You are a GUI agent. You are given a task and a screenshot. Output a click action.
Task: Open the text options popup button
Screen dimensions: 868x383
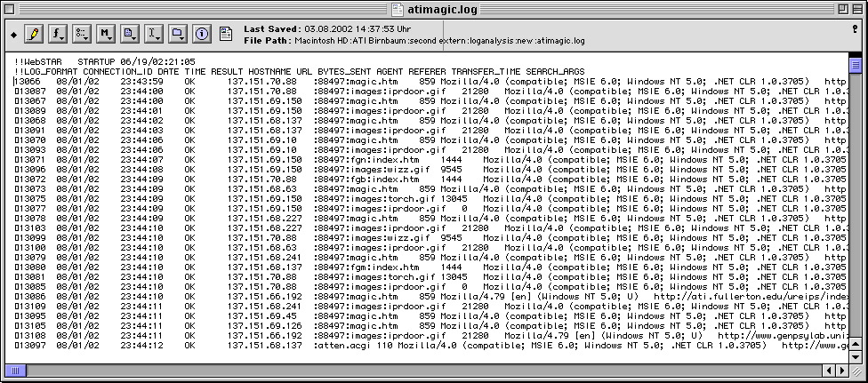coord(82,35)
